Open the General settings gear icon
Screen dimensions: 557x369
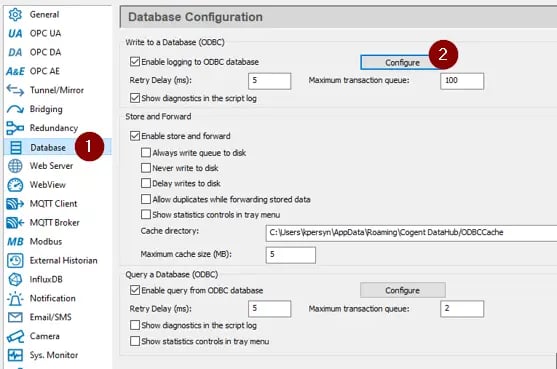point(15,15)
